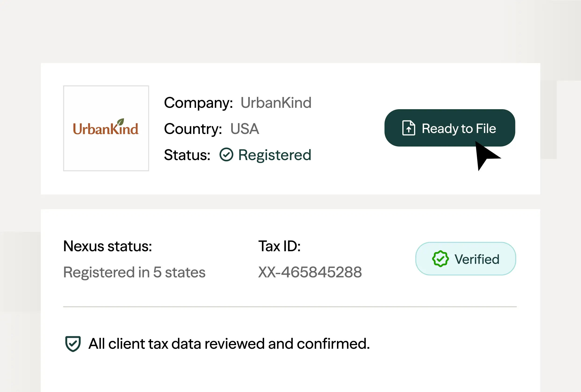The height and width of the screenshot is (392, 581).
Task: Select the Tax ID number XX-465845288
Action: 310,272
